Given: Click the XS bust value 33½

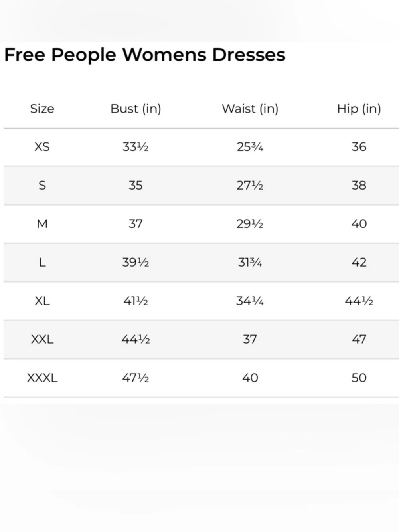Looking at the screenshot, I should tap(136, 147).
